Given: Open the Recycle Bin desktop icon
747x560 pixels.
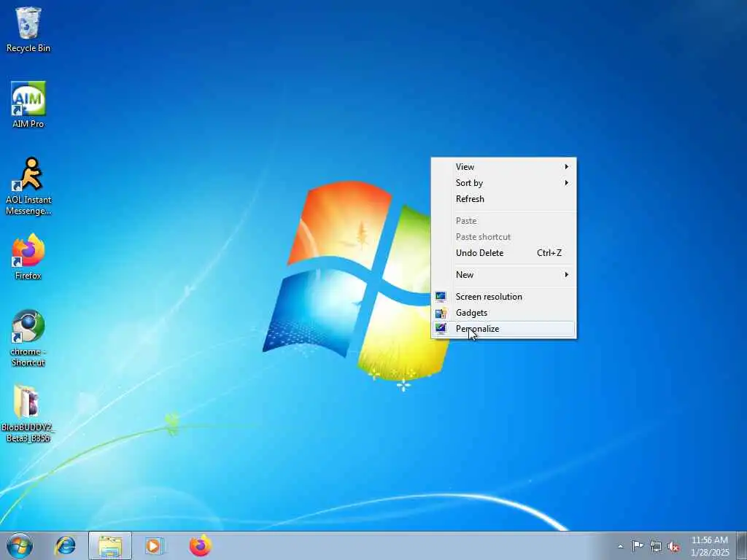Looking at the screenshot, I should (28, 29).
